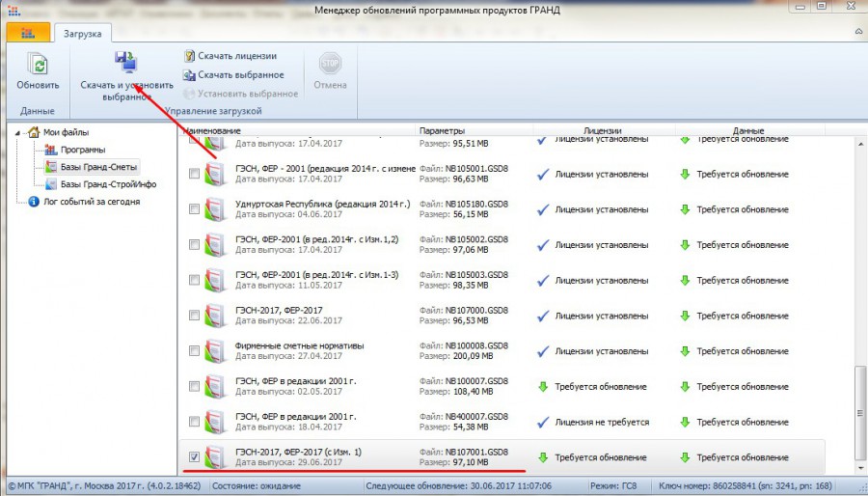Click Лицензия не требуется text

click(x=602, y=422)
